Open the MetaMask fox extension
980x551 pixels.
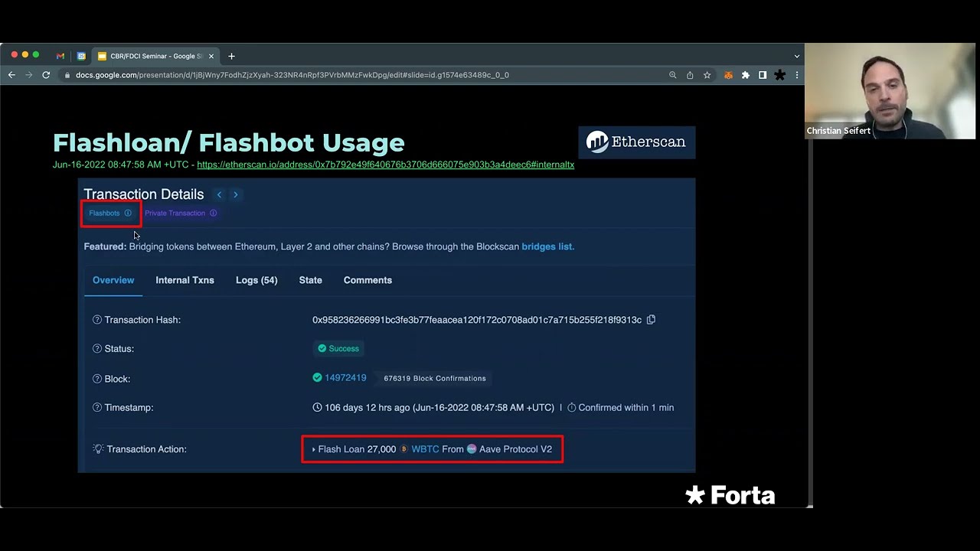[x=728, y=75]
